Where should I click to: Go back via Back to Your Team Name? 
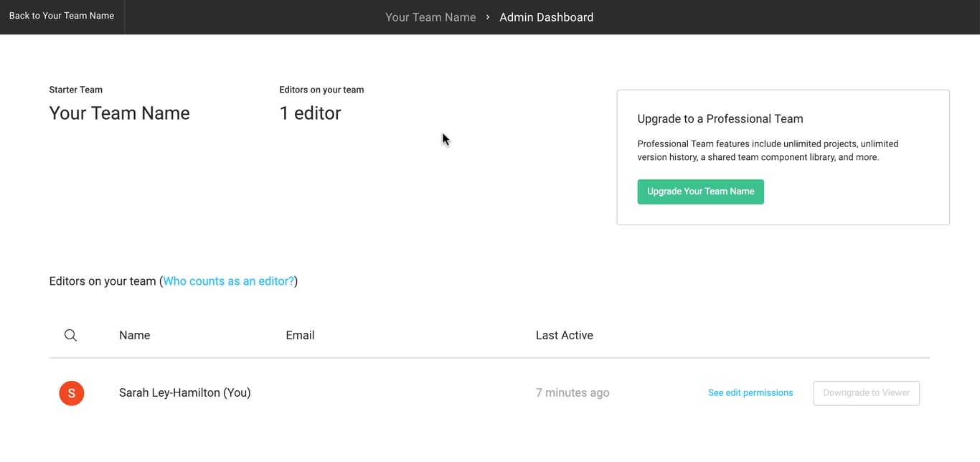(x=62, y=16)
